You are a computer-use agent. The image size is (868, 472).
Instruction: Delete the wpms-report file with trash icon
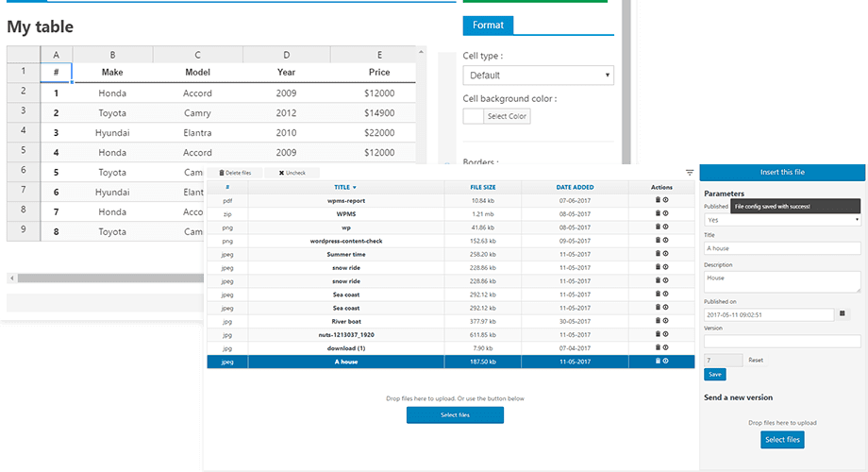pos(658,200)
